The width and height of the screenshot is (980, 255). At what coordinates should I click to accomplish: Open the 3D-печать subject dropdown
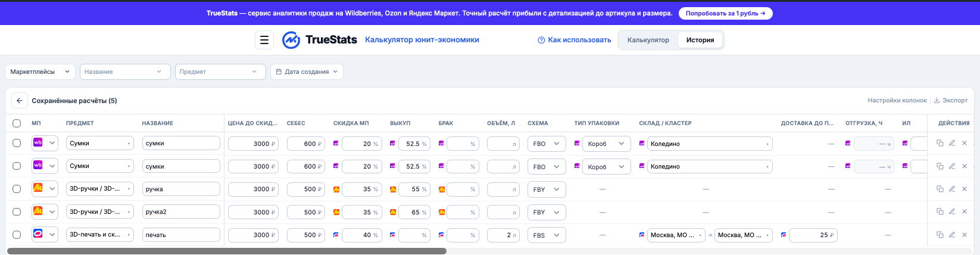point(99,235)
